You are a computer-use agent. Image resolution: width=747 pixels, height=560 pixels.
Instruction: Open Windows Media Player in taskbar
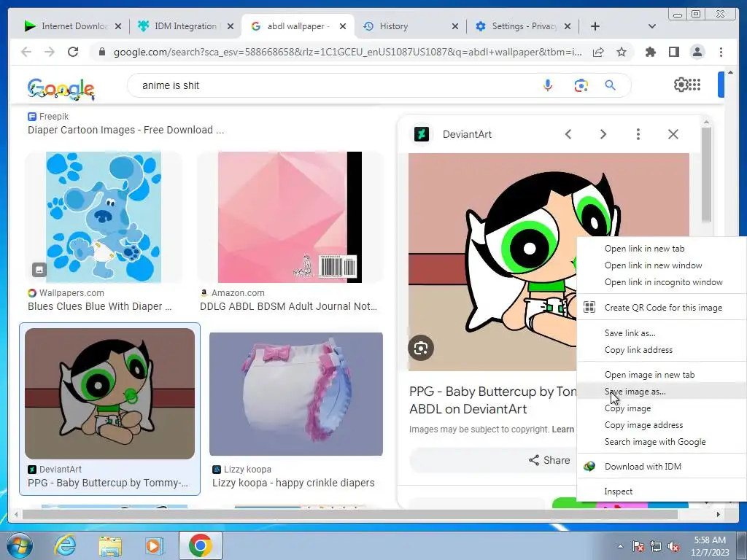click(154, 545)
